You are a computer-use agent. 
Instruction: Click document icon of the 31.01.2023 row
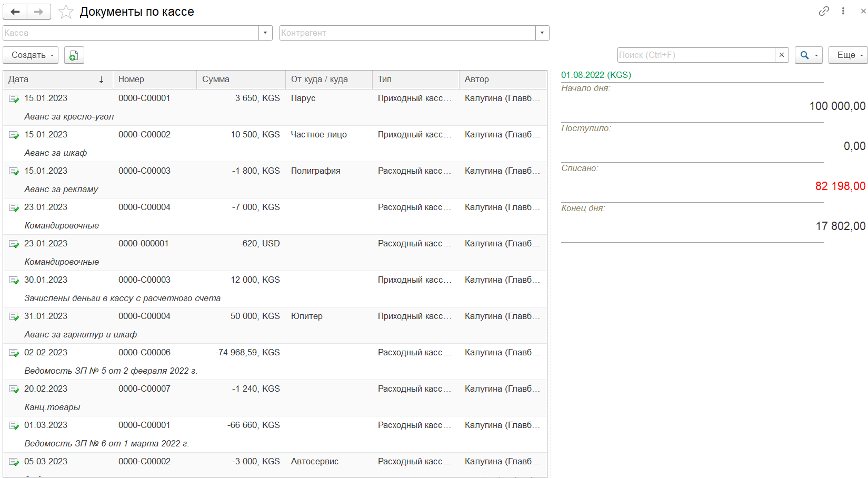(14, 316)
